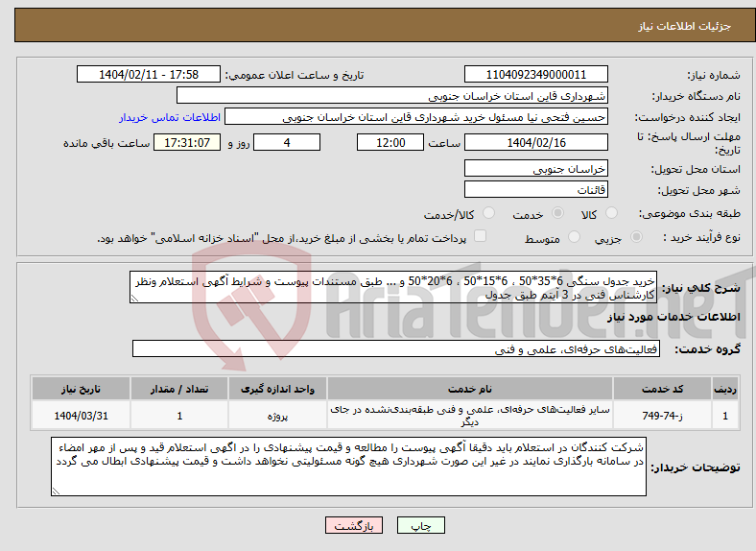Screen dimensions: 756x551
Task: Click the buyer organization name field
Action: tap(392, 96)
